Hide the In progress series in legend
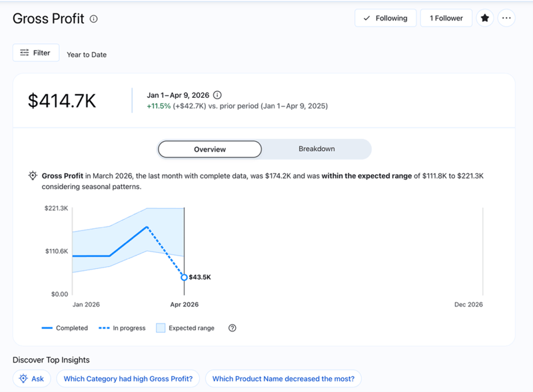Screen dimensions: 533x392 [122, 327]
